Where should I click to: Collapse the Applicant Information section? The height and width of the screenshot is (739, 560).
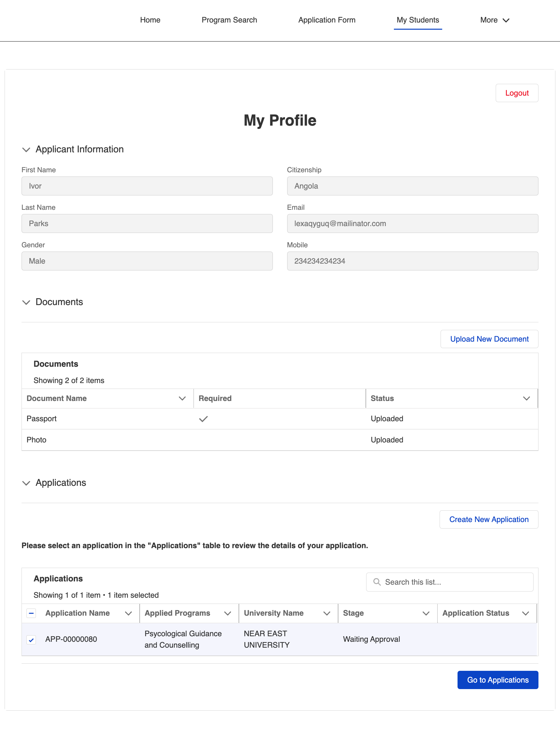(26, 149)
